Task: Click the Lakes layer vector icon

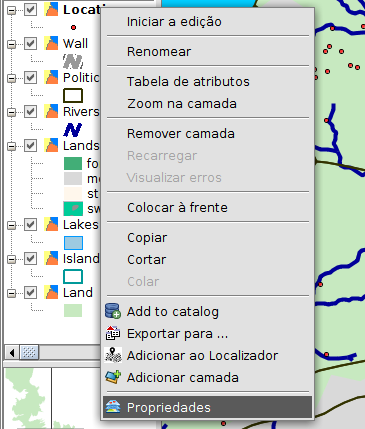Action: point(51,224)
